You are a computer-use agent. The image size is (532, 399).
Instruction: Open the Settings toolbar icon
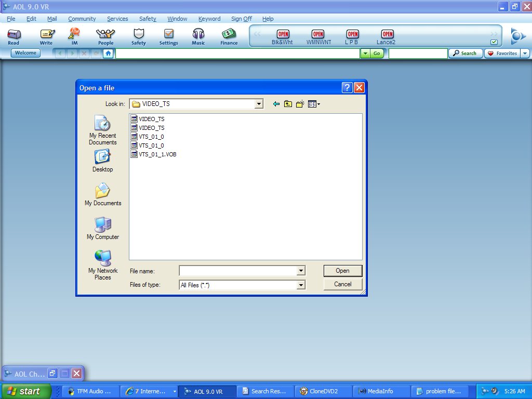(x=169, y=37)
